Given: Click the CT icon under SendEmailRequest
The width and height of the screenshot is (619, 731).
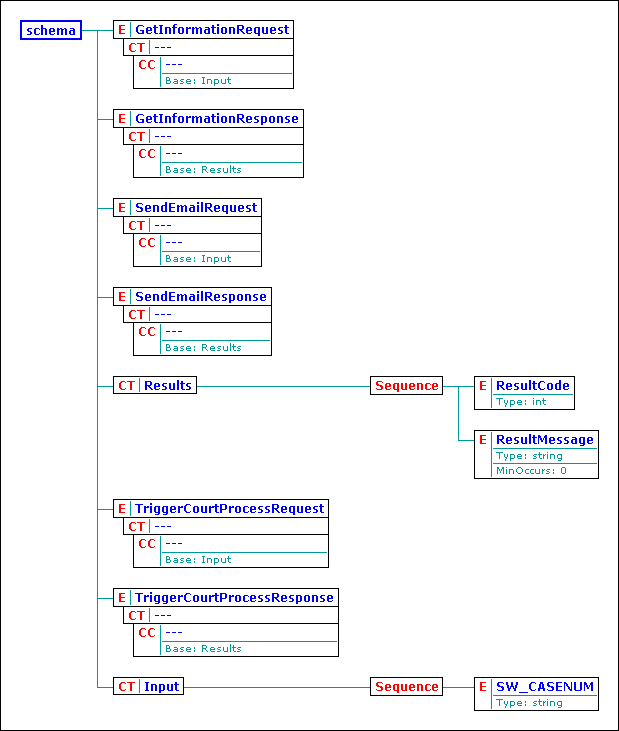Looking at the screenshot, I should [137, 226].
